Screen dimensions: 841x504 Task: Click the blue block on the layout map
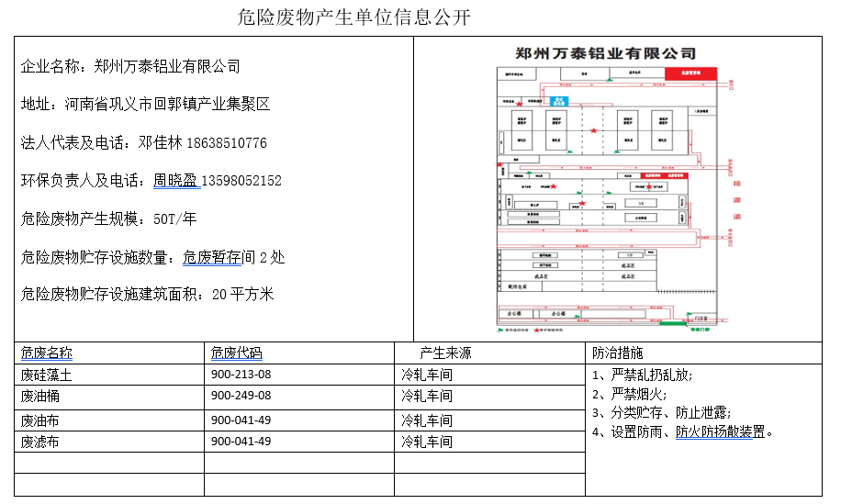[x=559, y=101]
